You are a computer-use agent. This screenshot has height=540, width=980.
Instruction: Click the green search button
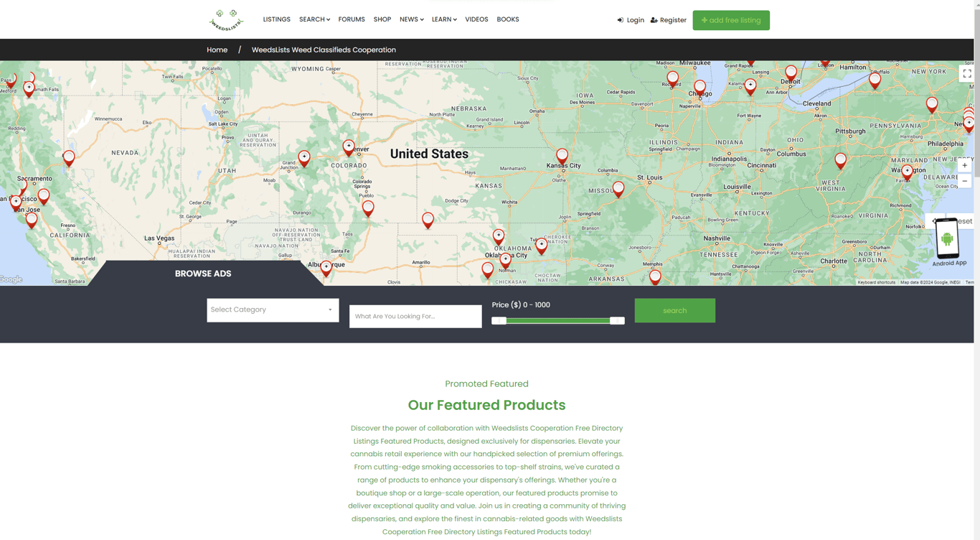tap(675, 311)
